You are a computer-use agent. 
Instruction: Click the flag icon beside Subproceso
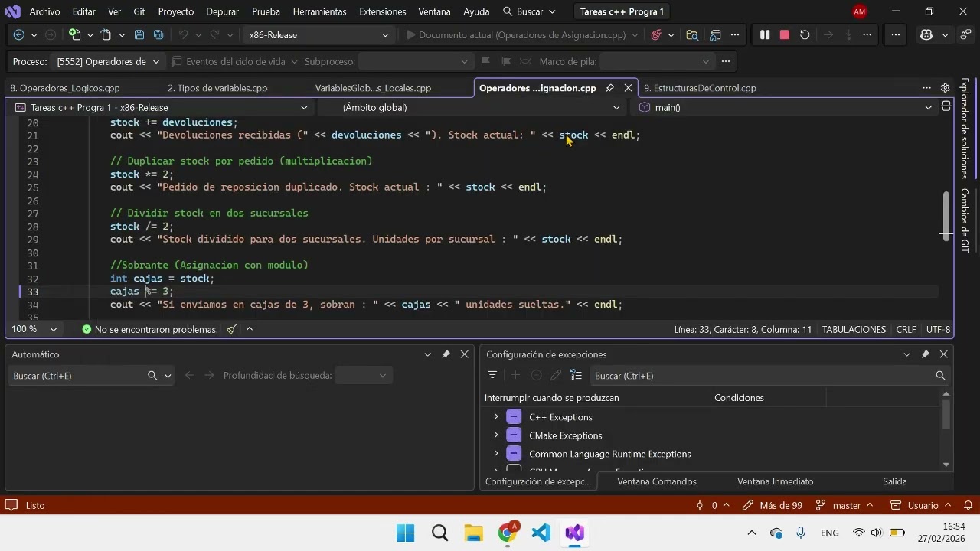coord(485,61)
